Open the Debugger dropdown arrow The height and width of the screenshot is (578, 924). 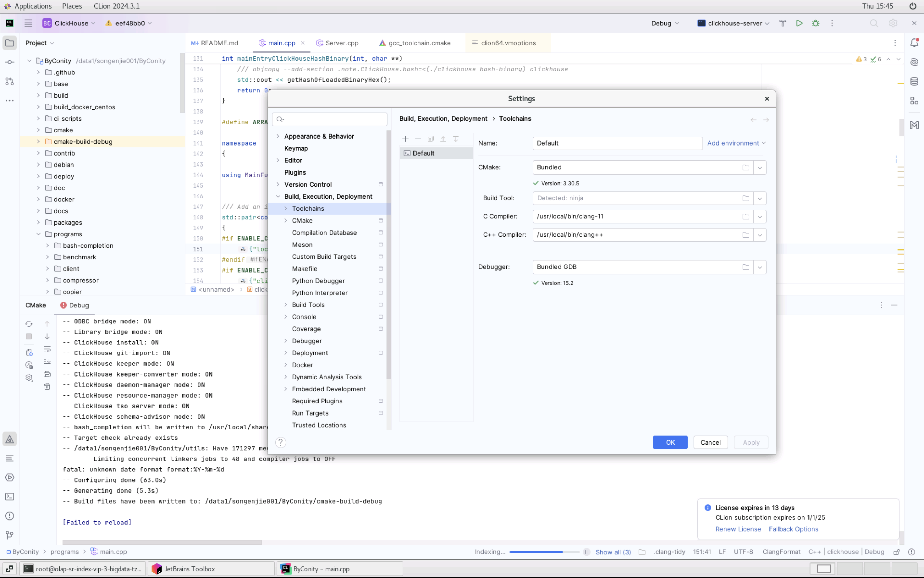(x=760, y=267)
